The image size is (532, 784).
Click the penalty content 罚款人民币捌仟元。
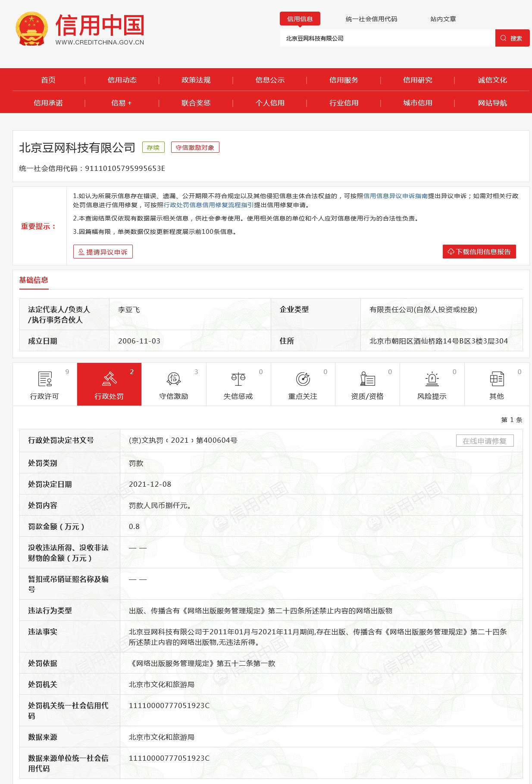pos(160,505)
